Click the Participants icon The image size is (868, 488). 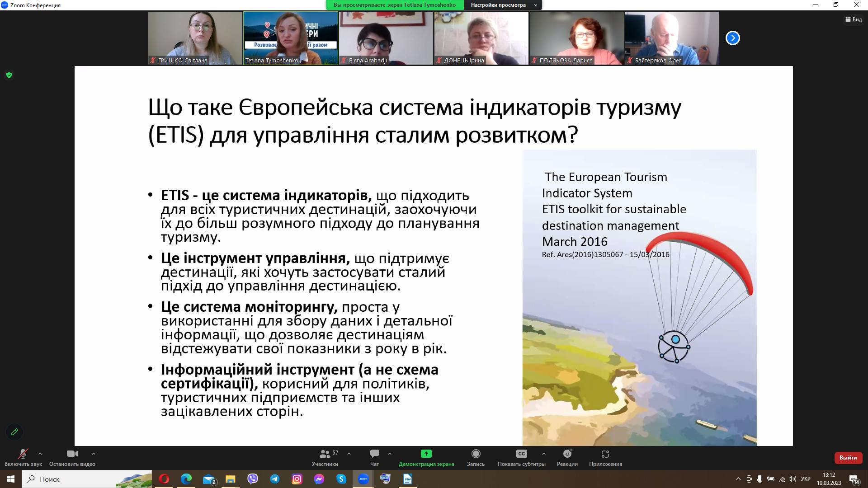325,454
